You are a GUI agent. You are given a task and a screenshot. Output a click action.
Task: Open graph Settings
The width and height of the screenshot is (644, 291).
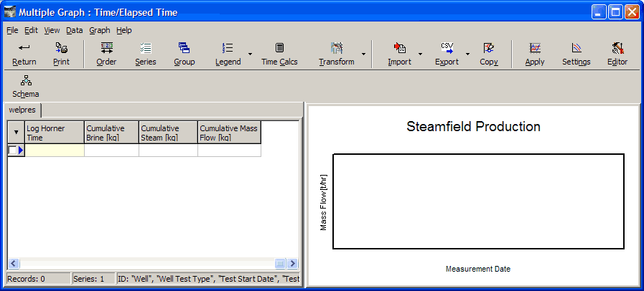[577, 48]
